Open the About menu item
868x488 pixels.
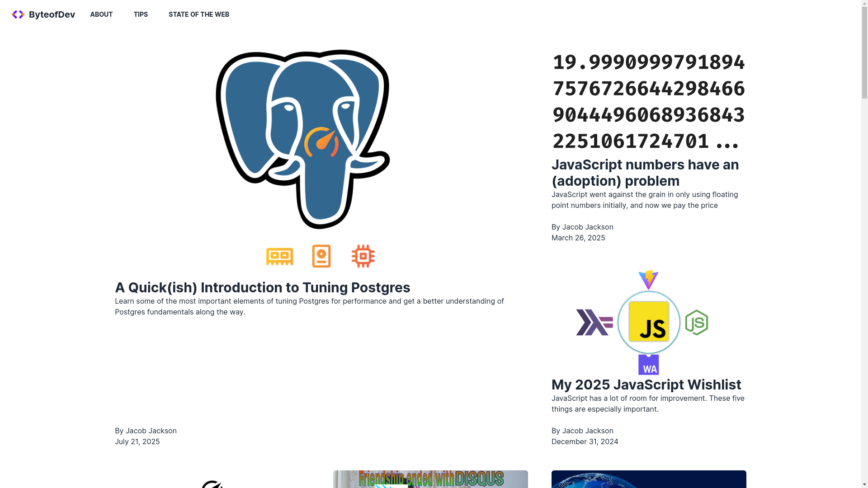coord(101,14)
